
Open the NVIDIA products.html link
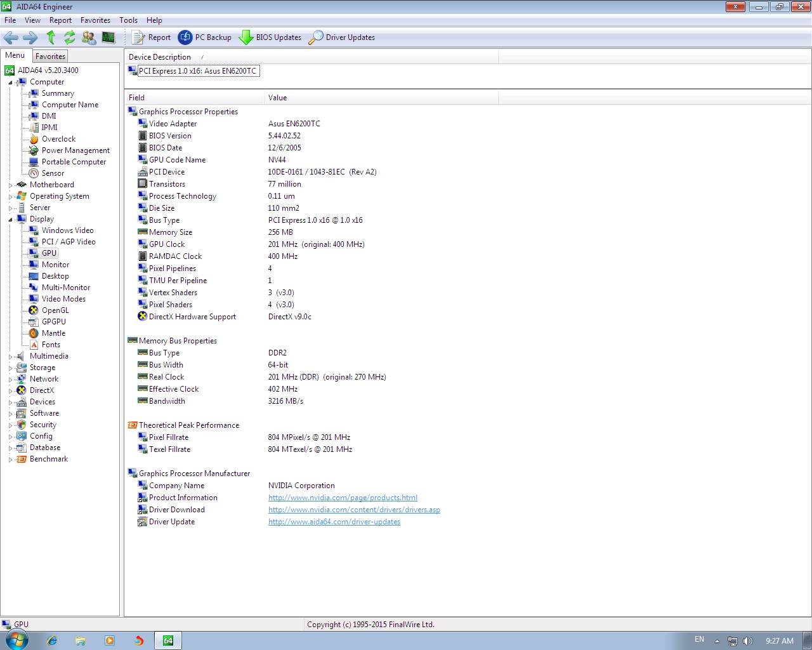[x=343, y=498]
